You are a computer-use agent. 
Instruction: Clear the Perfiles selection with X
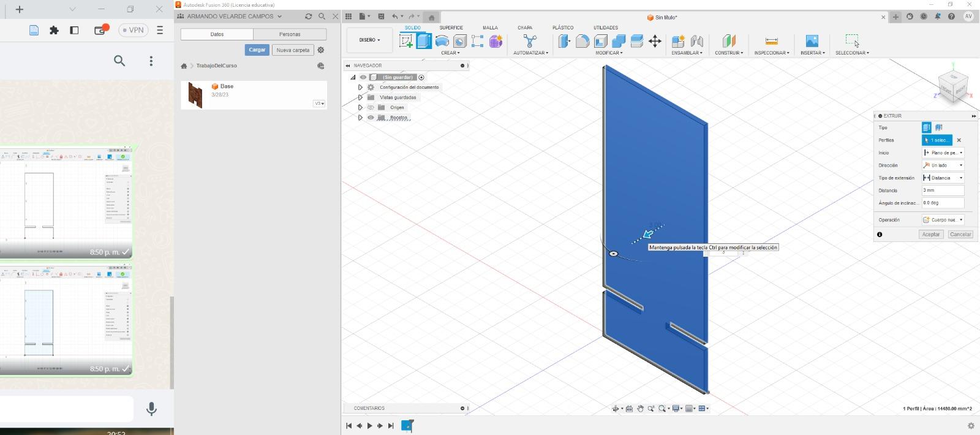pos(959,140)
